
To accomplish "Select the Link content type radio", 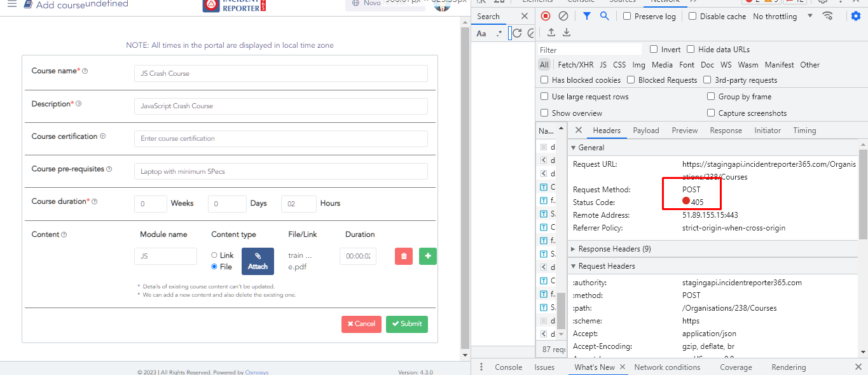I will pos(215,255).
